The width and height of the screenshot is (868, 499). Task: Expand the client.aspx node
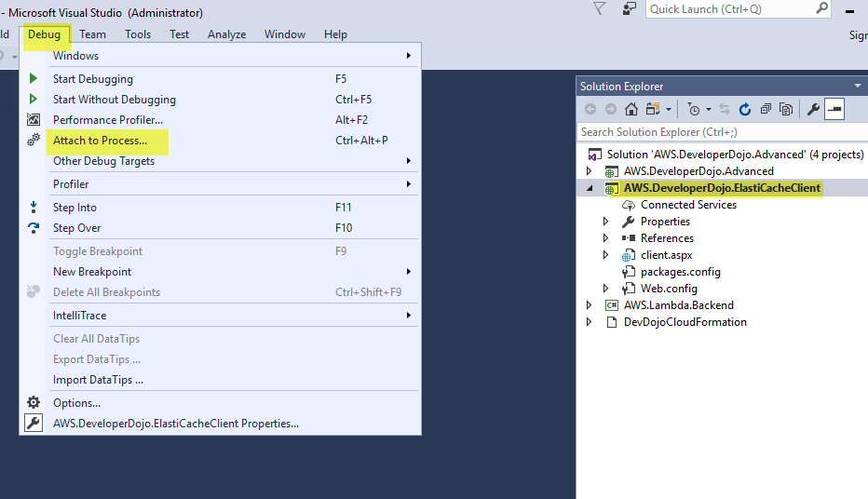coord(605,255)
